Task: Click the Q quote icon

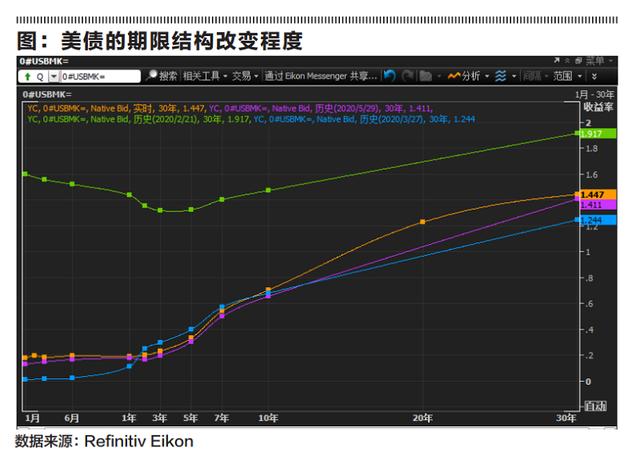Action: 40,77
